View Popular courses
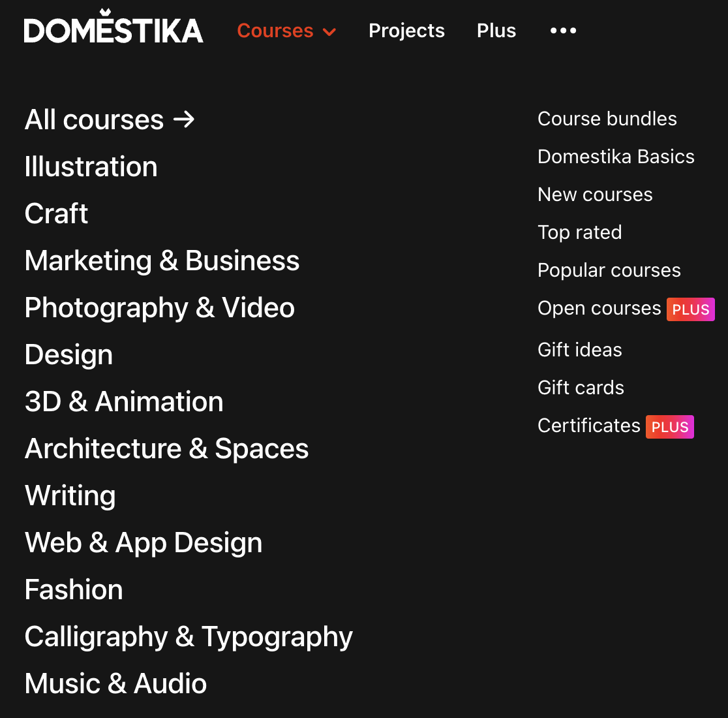This screenshot has width=728, height=718. 609,270
